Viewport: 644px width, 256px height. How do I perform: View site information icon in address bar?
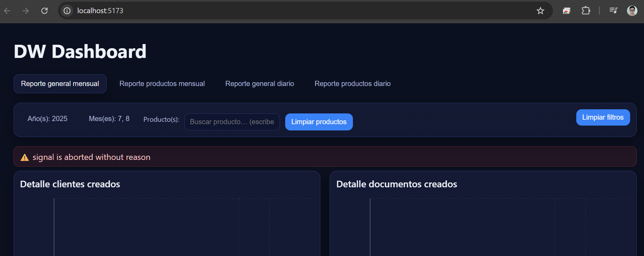click(67, 11)
